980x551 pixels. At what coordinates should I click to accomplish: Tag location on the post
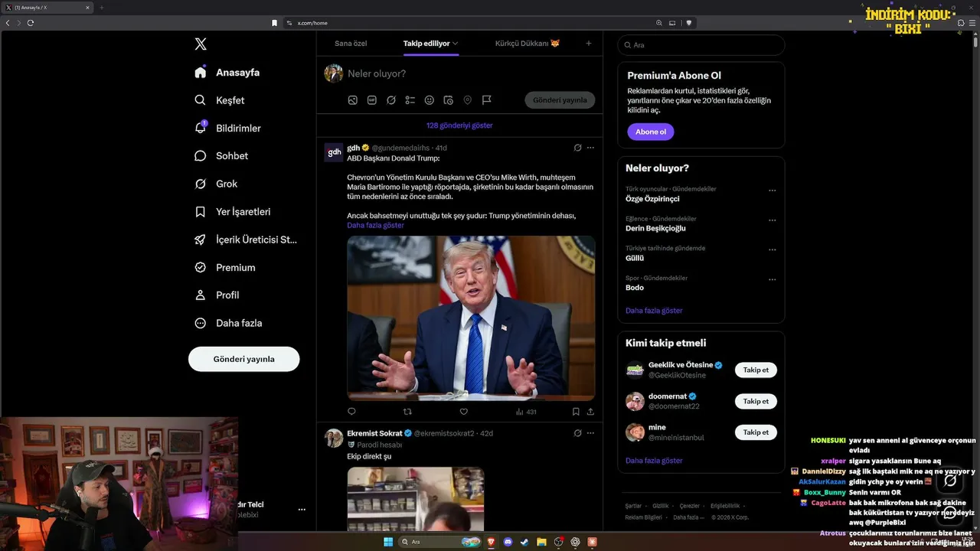[x=468, y=100]
